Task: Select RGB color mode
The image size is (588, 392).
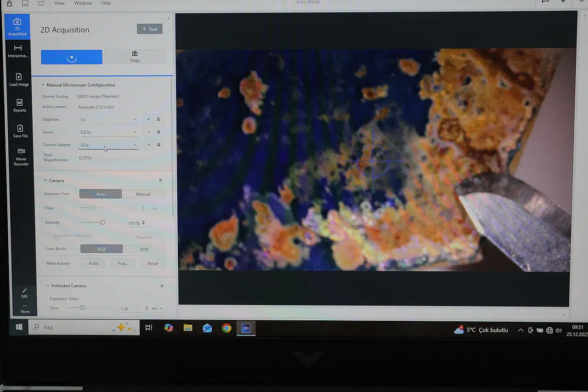Action: (x=102, y=249)
